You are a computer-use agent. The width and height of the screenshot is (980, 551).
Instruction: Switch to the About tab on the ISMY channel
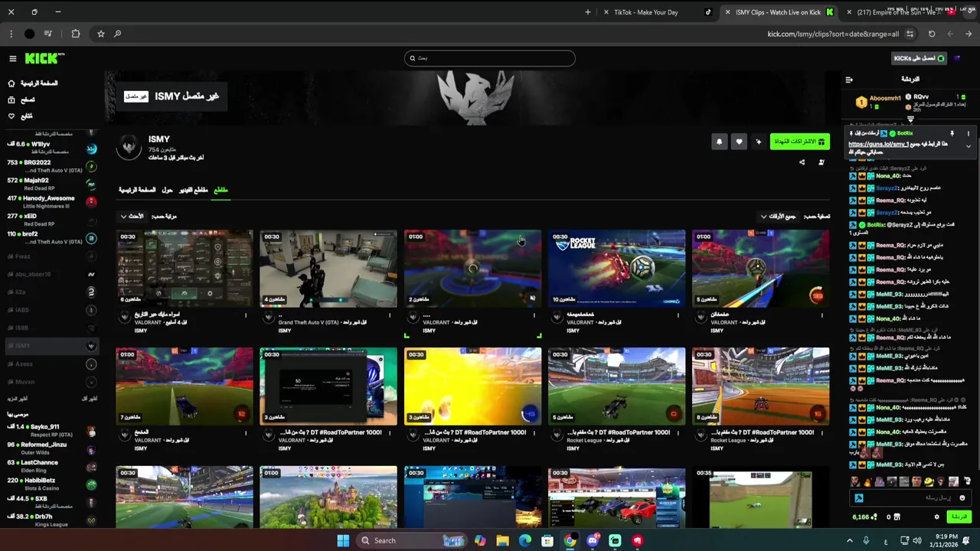point(167,190)
